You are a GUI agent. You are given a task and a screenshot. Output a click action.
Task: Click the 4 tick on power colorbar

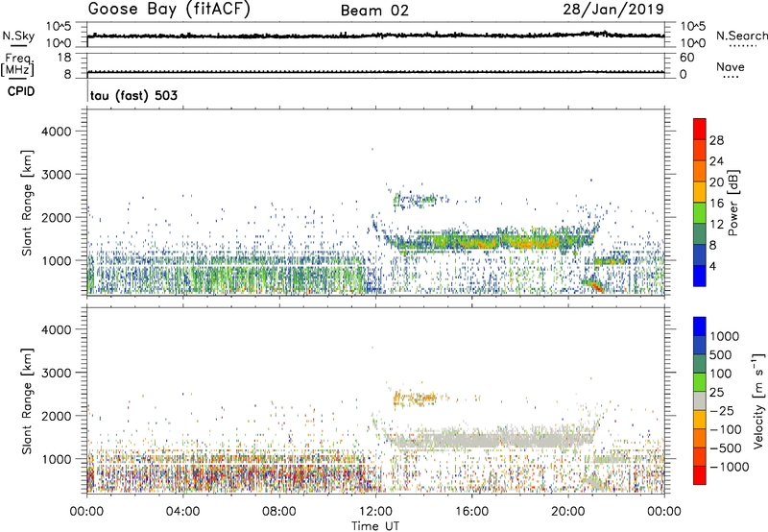712,266
